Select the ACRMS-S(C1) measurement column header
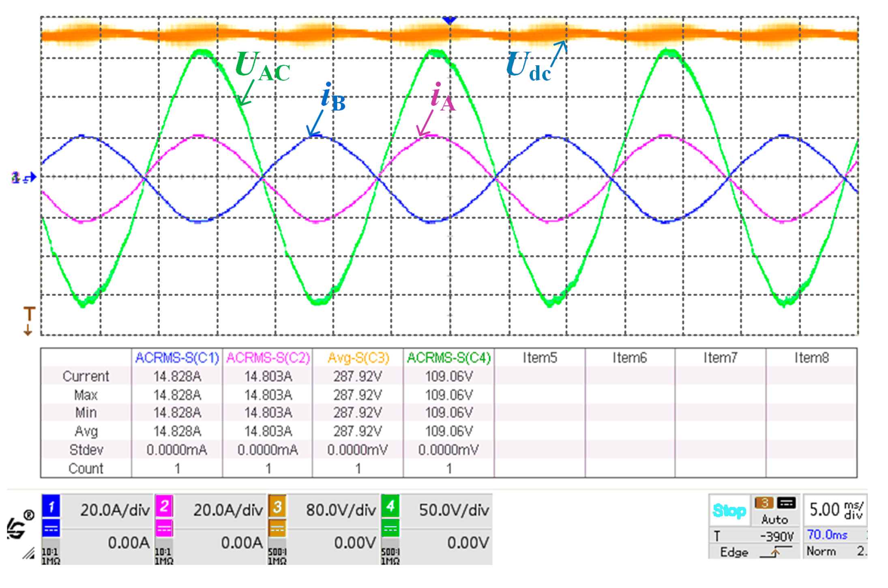The height and width of the screenshot is (588, 888). [177, 358]
